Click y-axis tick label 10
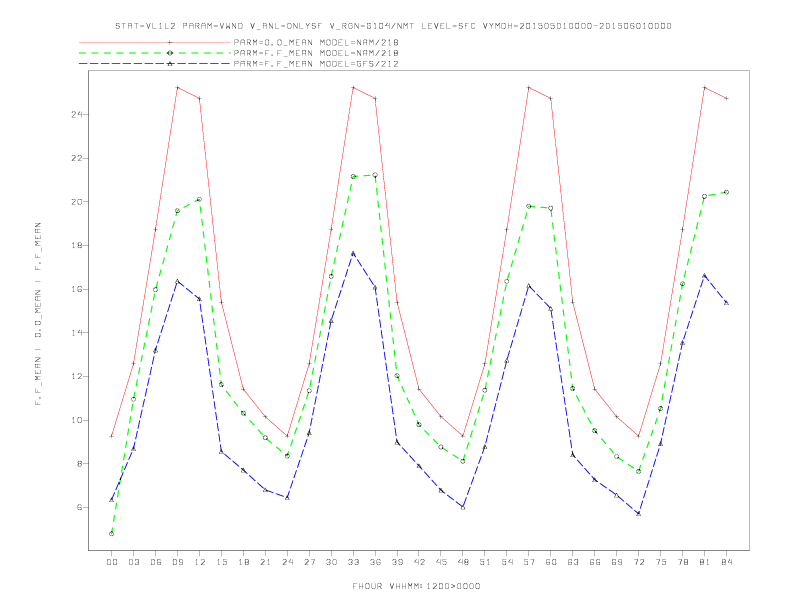Image resolution: width=792 pixels, height=612 pixels. coord(77,420)
